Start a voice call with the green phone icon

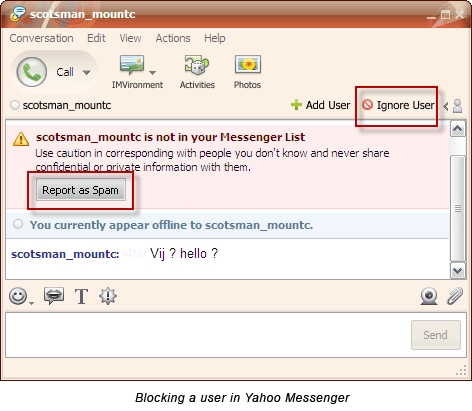(31, 72)
